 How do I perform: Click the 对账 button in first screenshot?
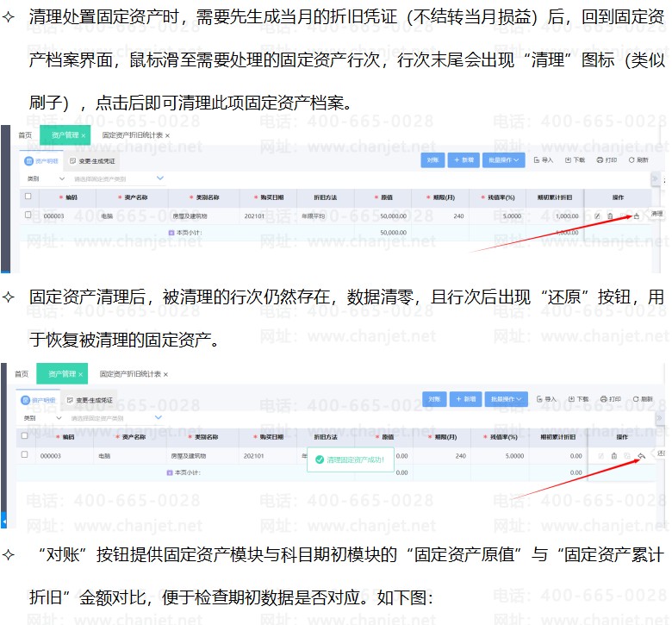coord(432,160)
